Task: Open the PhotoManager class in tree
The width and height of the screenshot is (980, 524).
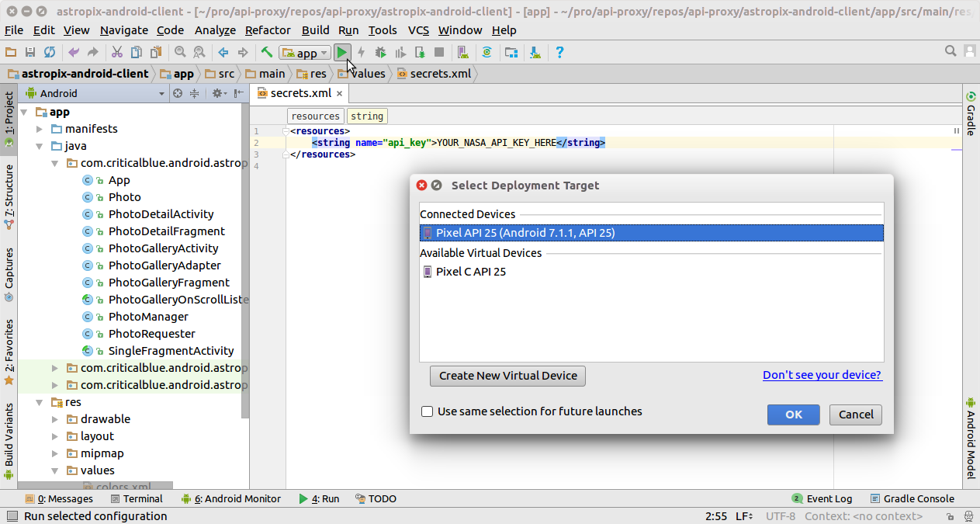Action: pos(148,317)
